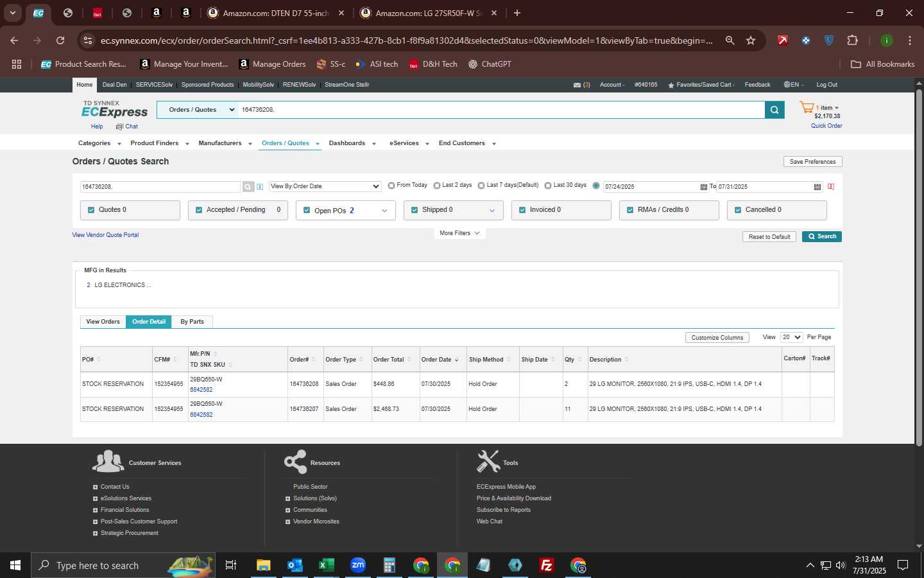Open the shopping cart icon
The width and height of the screenshot is (924, 578).
click(807, 108)
